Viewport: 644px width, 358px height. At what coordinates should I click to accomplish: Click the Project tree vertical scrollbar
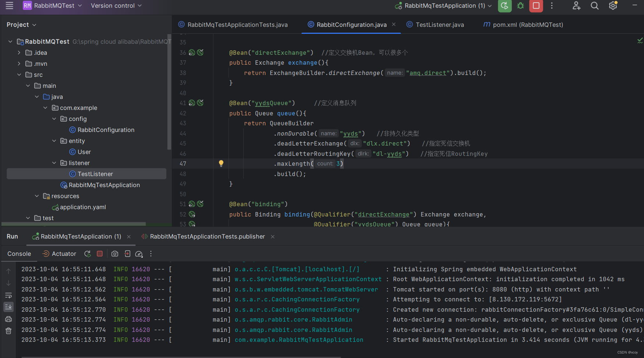(169, 92)
